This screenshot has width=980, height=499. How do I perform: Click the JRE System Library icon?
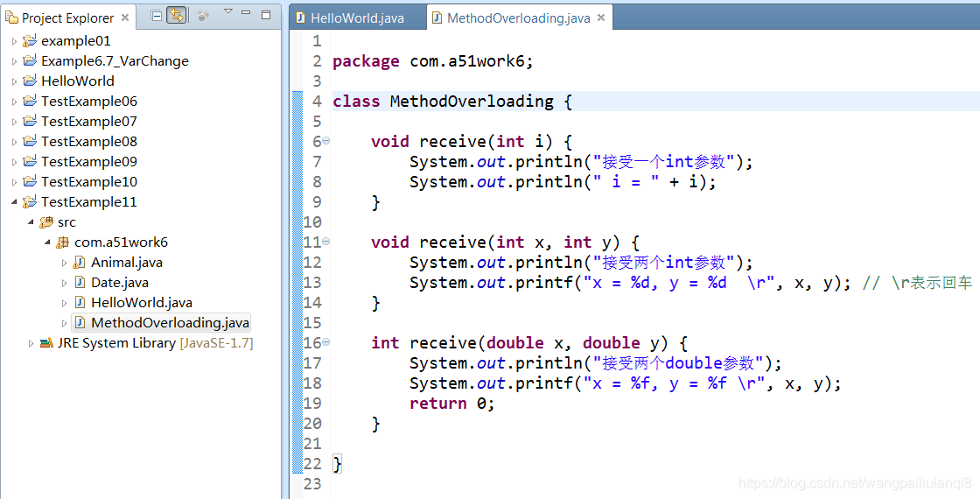[x=46, y=342]
